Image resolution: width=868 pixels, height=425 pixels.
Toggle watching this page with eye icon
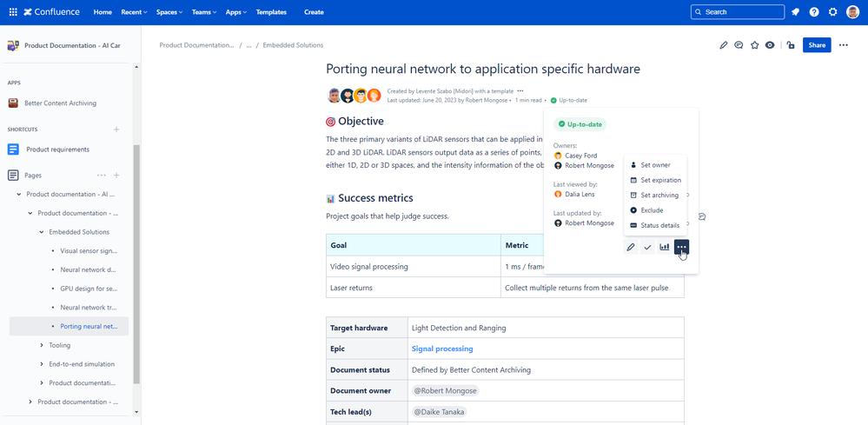click(770, 45)
